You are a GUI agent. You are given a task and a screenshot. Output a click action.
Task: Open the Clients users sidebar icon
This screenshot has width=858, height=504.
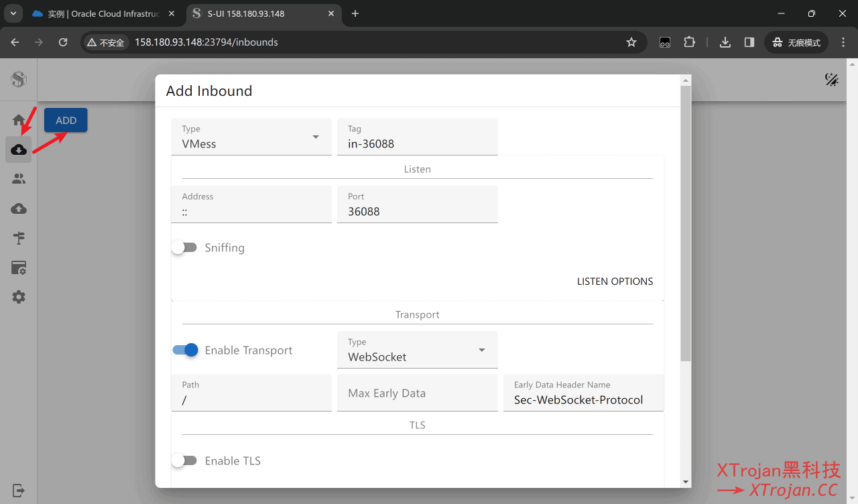click(19, 179)
